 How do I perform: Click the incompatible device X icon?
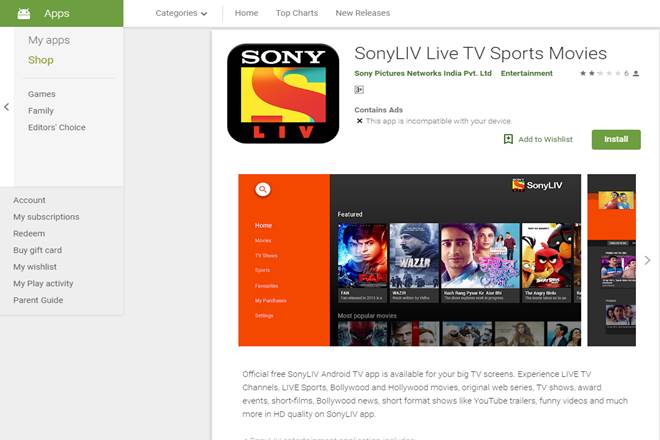click(x=359, y=121)
